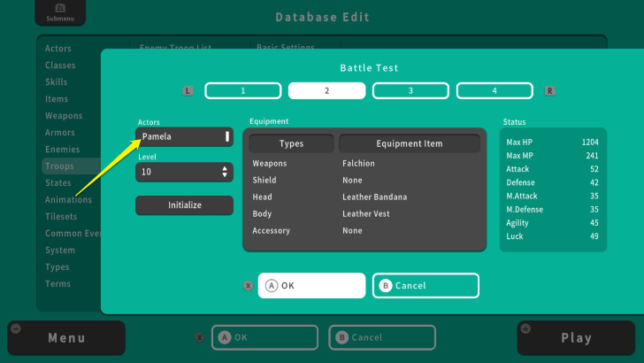Image resolution: width=644 pixels, height=363 pixels.
Task: Open Skills in database sidebar
Action: pyautogui.click(x=57, y=82)
